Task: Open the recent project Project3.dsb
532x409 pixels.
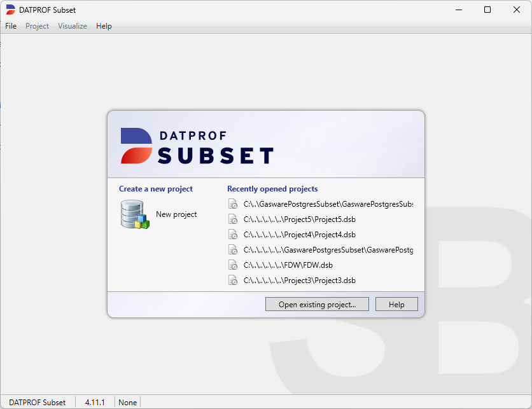Action: click(x=299, y=280)
